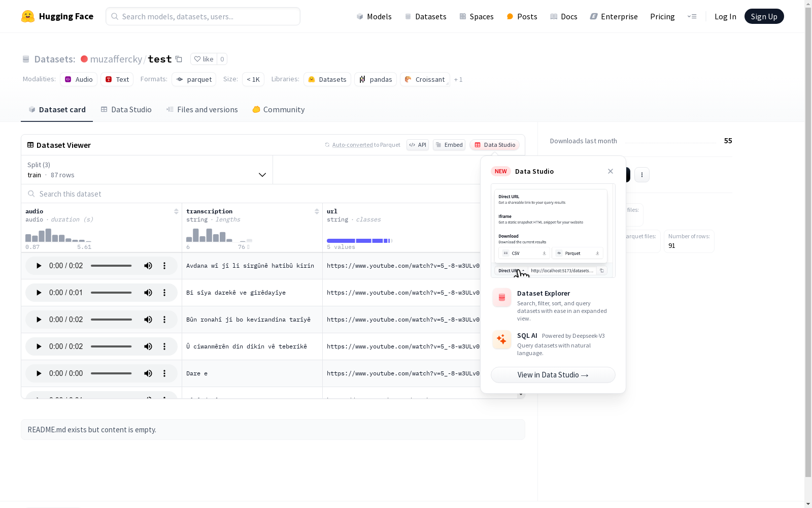Open audio options menu for "Bûn ronahî" row
Screen dimensions: 812x508
(164, 320)
